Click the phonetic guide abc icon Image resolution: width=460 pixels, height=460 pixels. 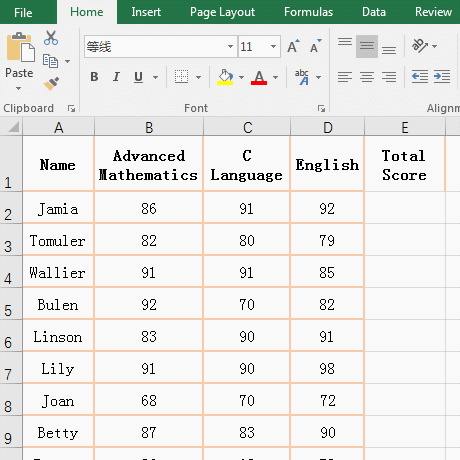(x=302, y=77)
